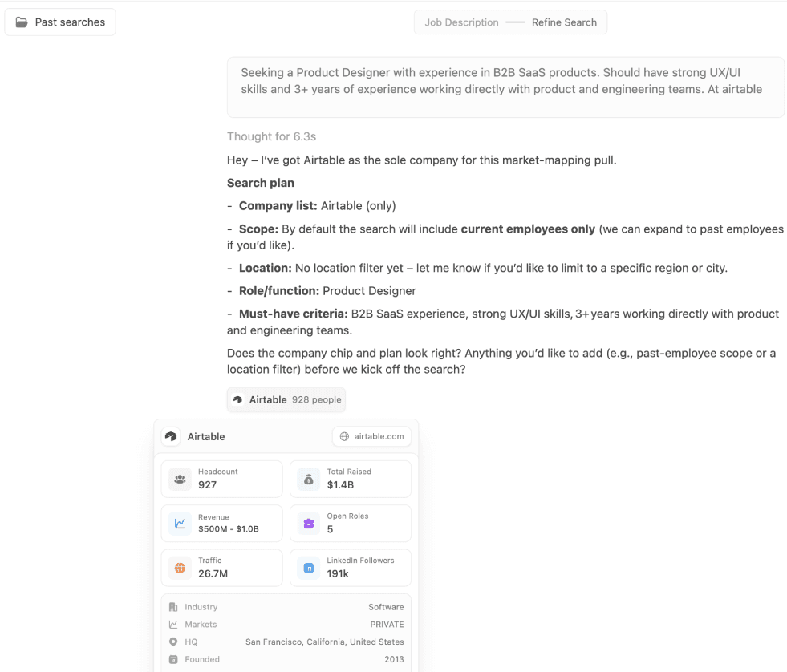Click the Industry building icon

click(x=173, y=607)
